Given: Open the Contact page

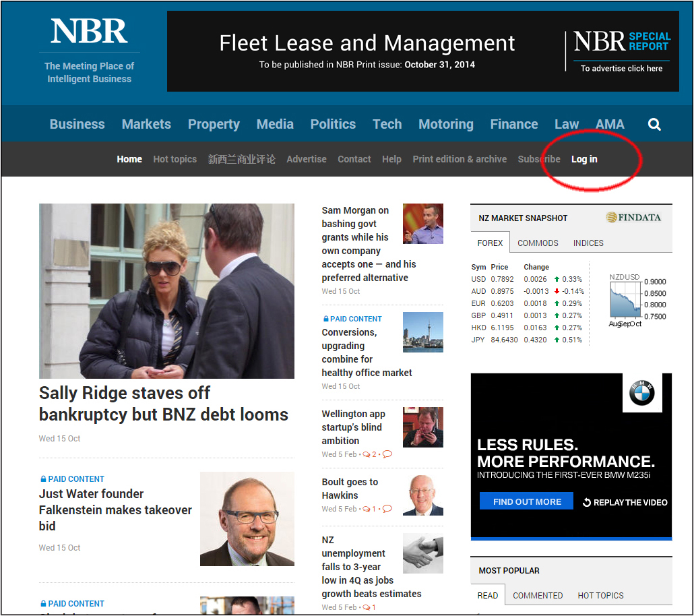Looking at the screenshot, I should 354,159.
